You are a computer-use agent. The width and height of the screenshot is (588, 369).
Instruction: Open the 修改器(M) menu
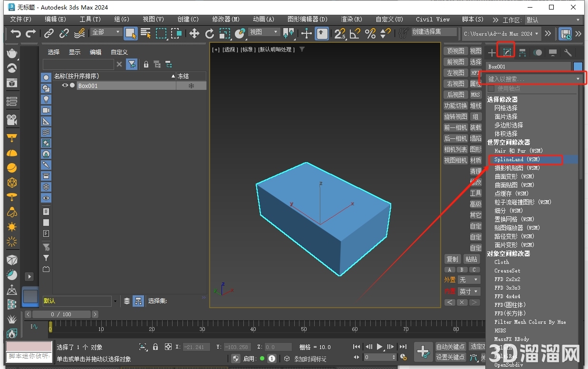(226, 19)
